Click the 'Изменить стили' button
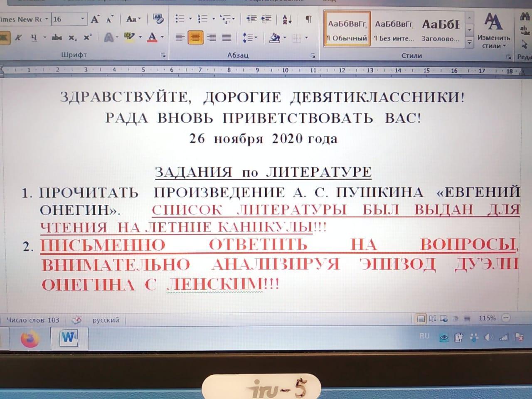This screenshot has width=532, height=399. coord(493,30)
